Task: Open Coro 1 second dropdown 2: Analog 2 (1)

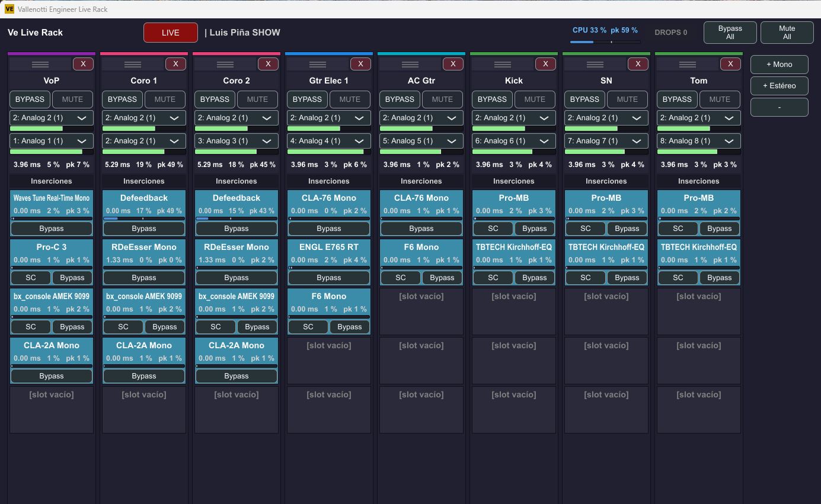Action: point(143,141)
